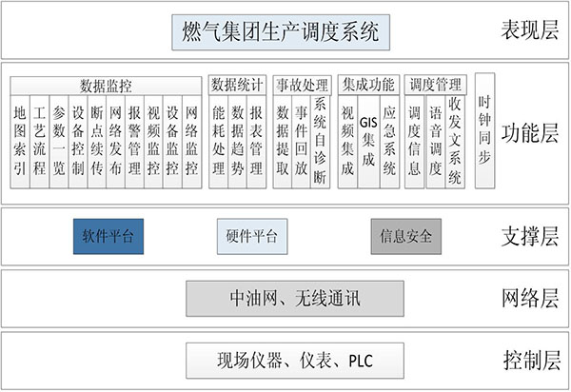Click the GIS集成 box
This screenshot has height=392, width=571.
coord(368,142)
